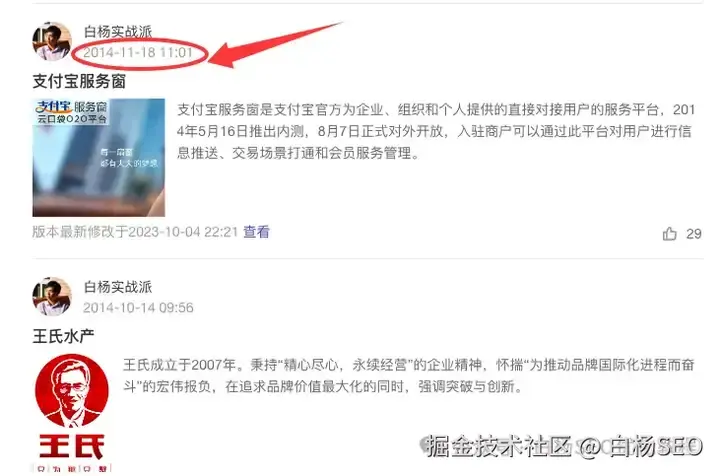Screen dimensions: 720x476
Task: Open the first 白杨实战派 avatar photo
Action: pos(52,41)
